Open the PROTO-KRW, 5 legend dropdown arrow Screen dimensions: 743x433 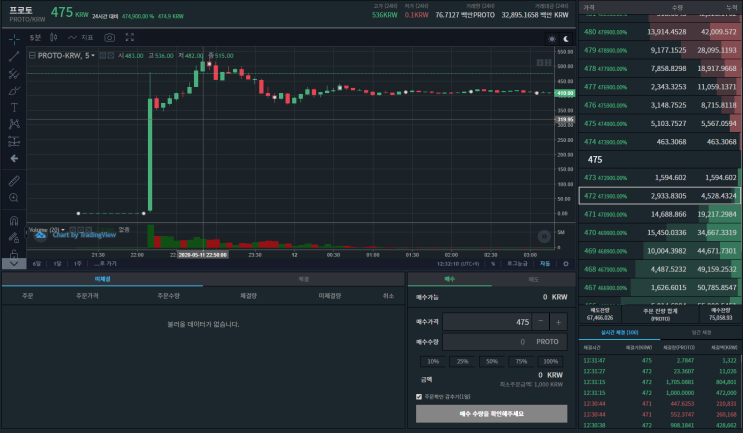[93, 55]
